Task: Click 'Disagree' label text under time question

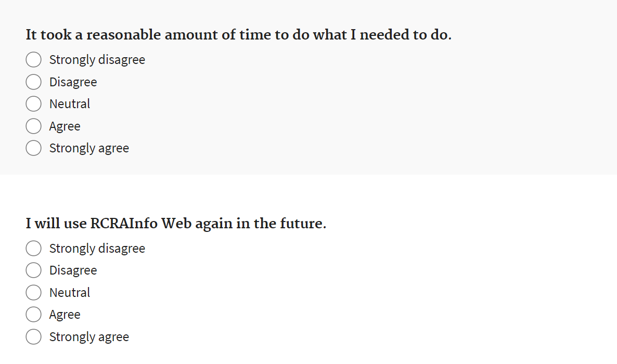Action: (73, 82)
